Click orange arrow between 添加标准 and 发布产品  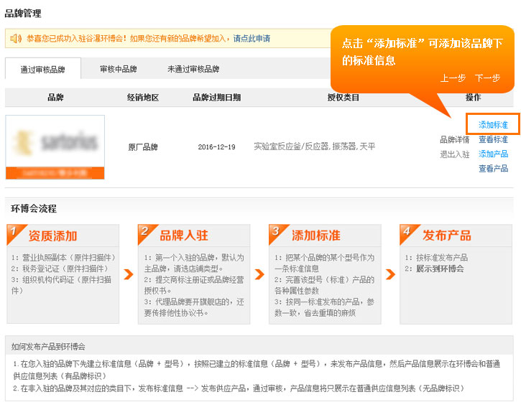click(390, 274)
